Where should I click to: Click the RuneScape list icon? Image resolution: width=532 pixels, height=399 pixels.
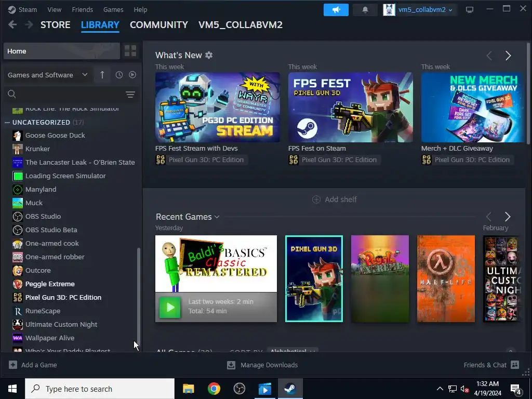(18, 311)
